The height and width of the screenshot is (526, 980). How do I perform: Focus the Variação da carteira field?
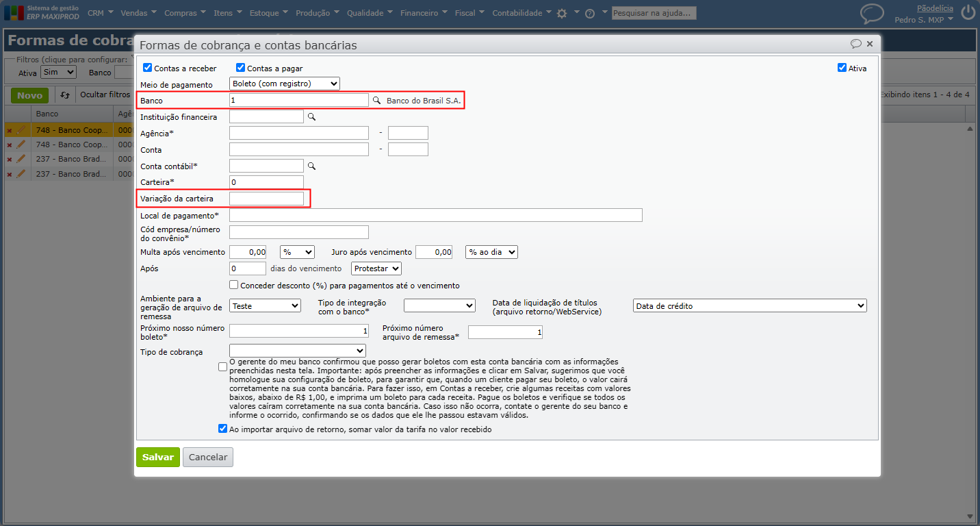click(x=266, y=199)
